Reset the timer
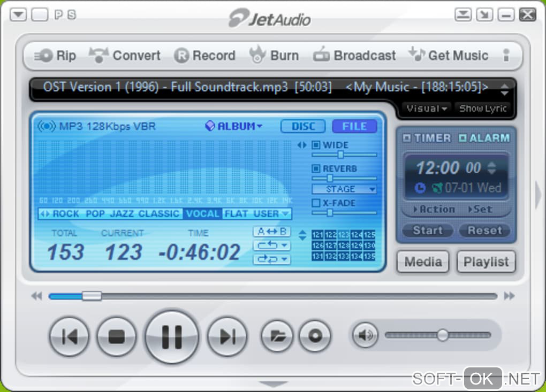546x392 pixels. tap(485, 230)
